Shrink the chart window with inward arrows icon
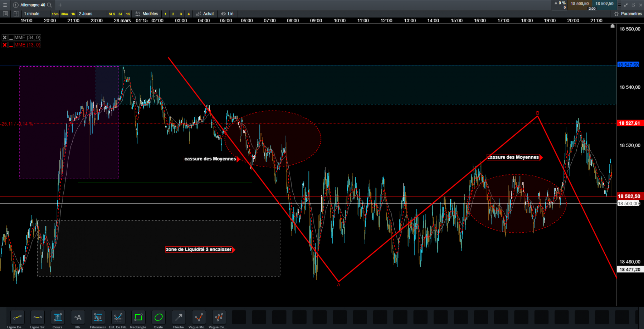This screenshot has height=329, width=644. coord(626,5)
